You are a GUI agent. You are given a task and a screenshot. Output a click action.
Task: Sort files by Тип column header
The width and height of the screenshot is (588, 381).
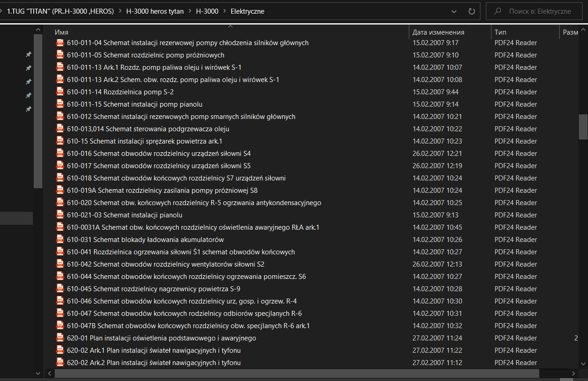click(500, 32)
